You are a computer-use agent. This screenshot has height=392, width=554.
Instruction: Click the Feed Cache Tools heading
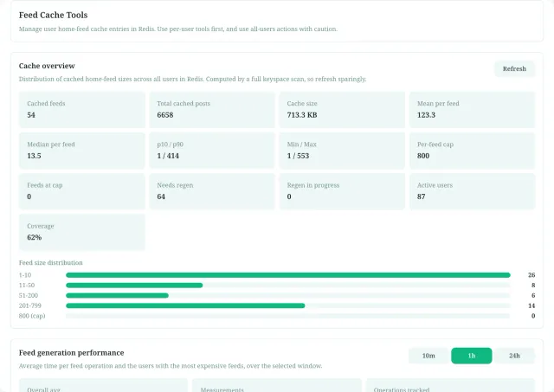(54, 16)
